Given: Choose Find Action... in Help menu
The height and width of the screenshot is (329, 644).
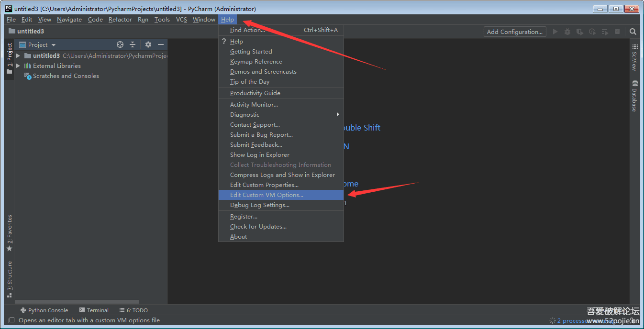Looking at the screenshot, I should (281, 30).
